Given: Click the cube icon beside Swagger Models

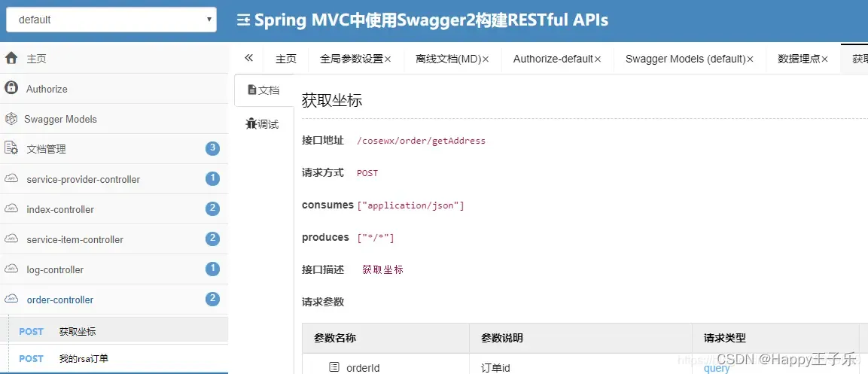Looking at the screenshot, I should pyautogui.click(x=11, y=118).
